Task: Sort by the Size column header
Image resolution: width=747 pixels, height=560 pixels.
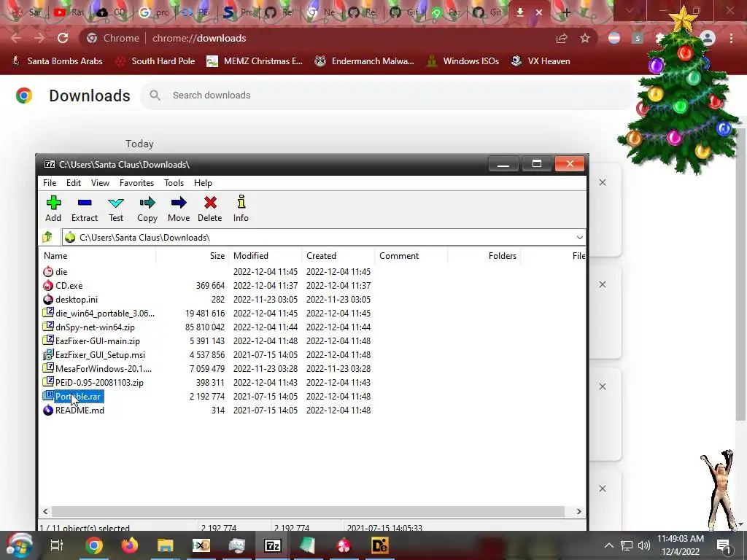Action: click(193, 256)
